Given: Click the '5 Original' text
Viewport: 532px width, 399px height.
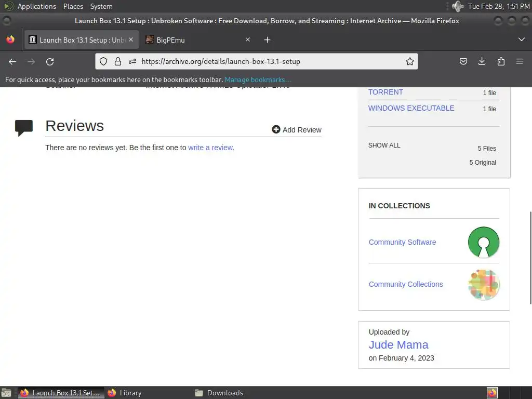Looking at the screenshot, I should (x=483, y=163).
